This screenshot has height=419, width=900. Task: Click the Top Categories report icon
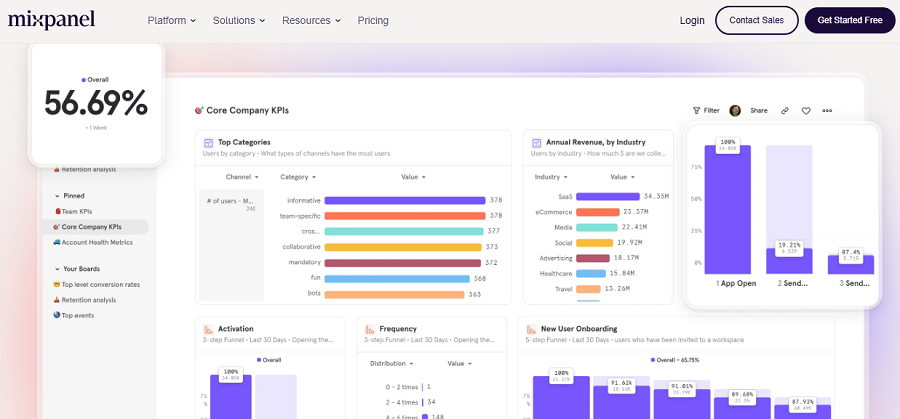tap(208, 142)
